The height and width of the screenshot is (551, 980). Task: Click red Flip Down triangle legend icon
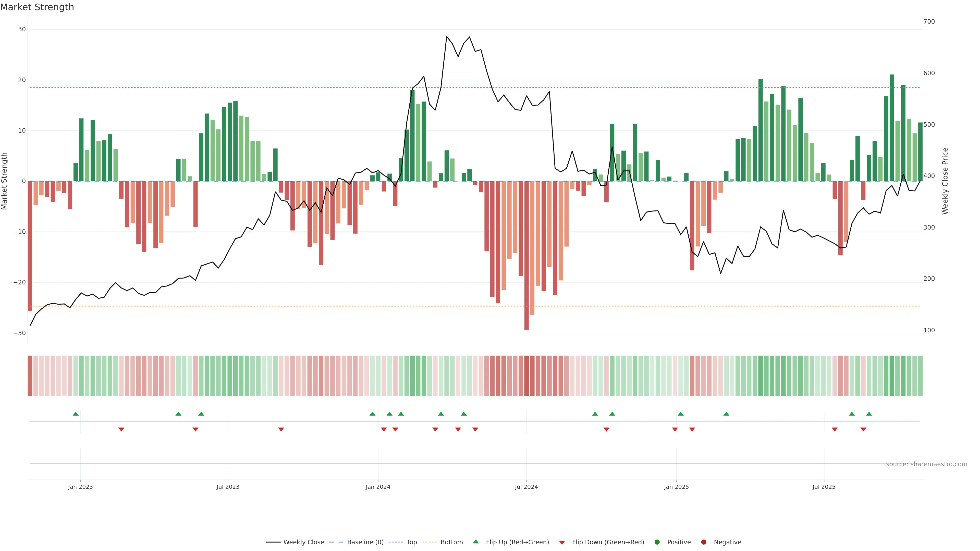click(562, 542)
